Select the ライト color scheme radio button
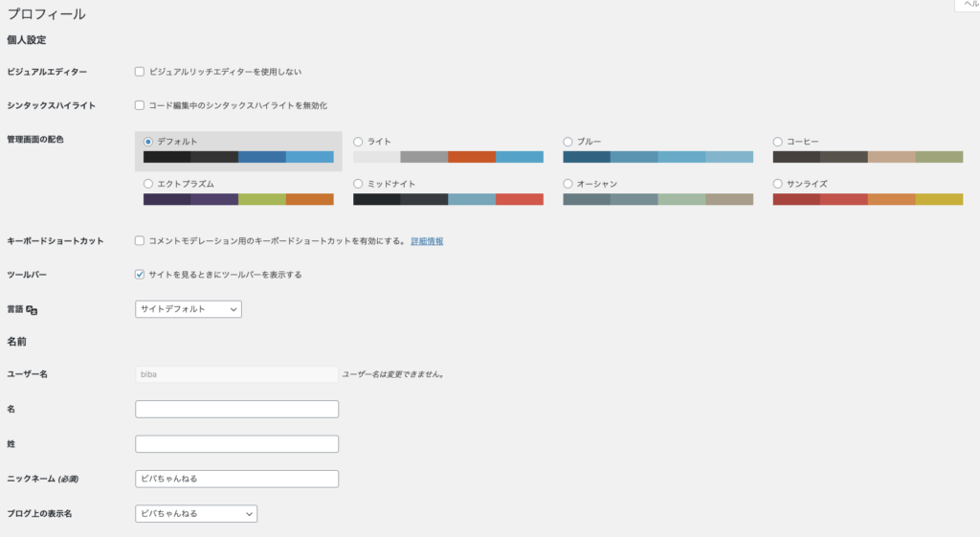The height and width of the screenshot is (537, 980). [x=358, y=142]
